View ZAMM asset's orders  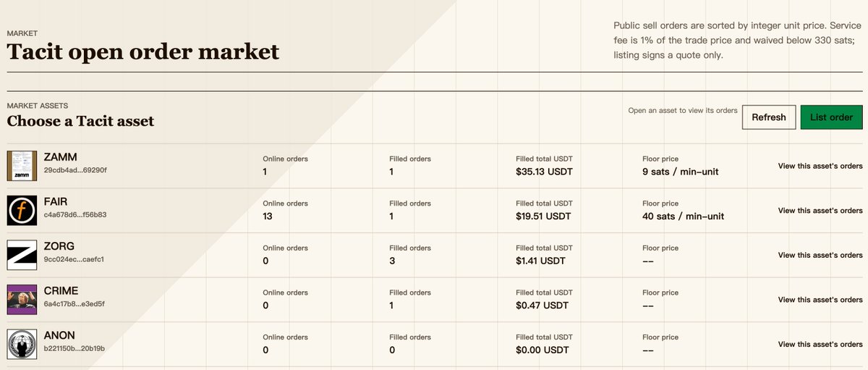(x=820, y=166)
